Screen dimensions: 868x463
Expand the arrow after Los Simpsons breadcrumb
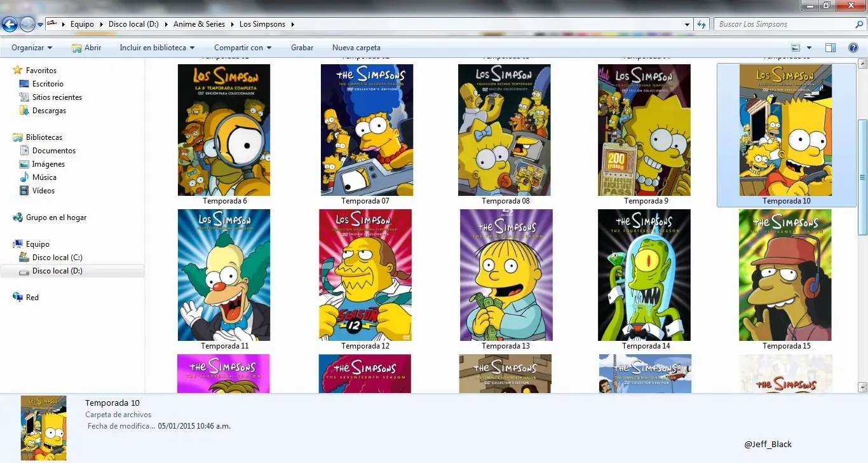pos(292,24)
